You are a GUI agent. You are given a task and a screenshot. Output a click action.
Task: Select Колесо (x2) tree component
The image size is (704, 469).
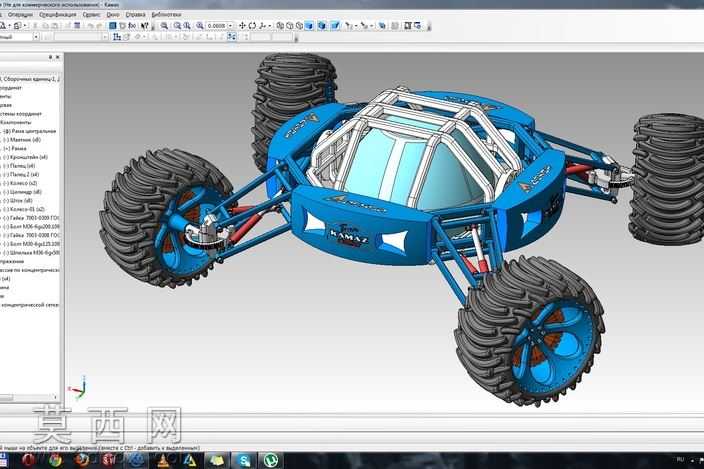pyautogui.click(x=21, y=183)
